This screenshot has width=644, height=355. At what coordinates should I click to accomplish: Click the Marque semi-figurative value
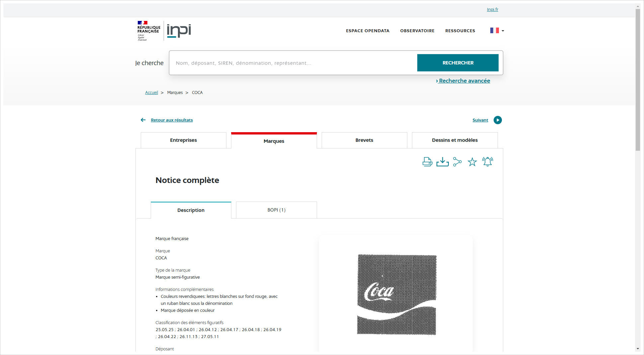[178, 277]
